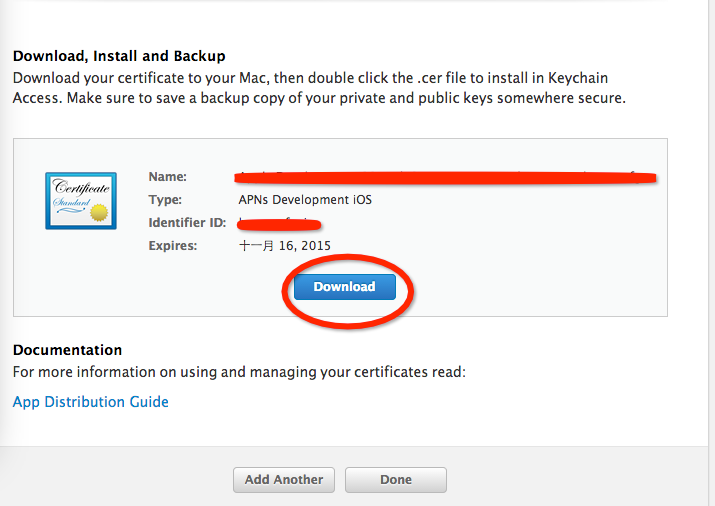715x506 pixels.
Task: Click the redacted identifier ID value
Action: (279, 223)
